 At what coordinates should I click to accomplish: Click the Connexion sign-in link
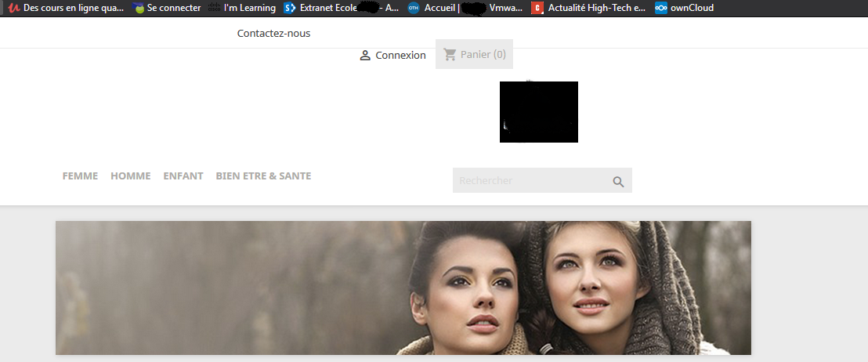[x=401, y=56]
